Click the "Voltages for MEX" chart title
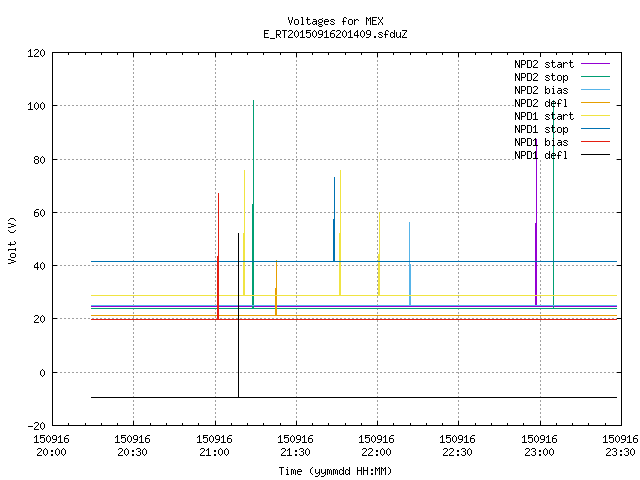The width and height of the screenshot is (640, 480). [x=335, y=21]
